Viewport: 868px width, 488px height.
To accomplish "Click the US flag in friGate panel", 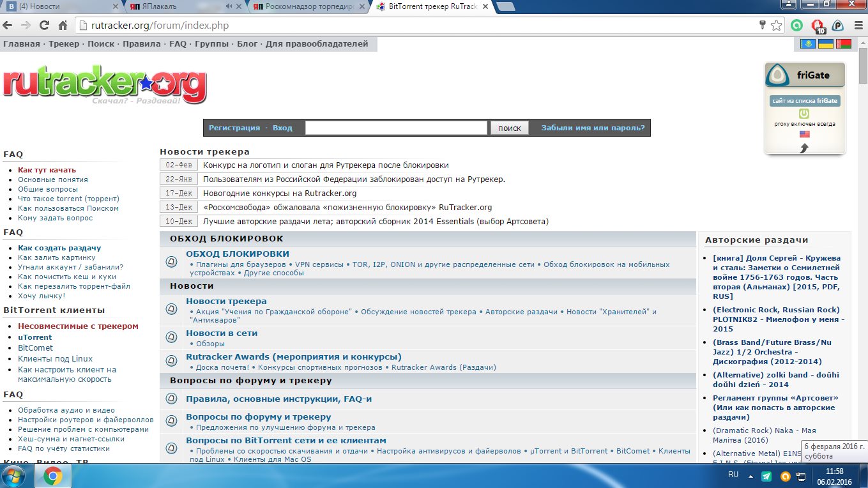I will click(804, 134).
